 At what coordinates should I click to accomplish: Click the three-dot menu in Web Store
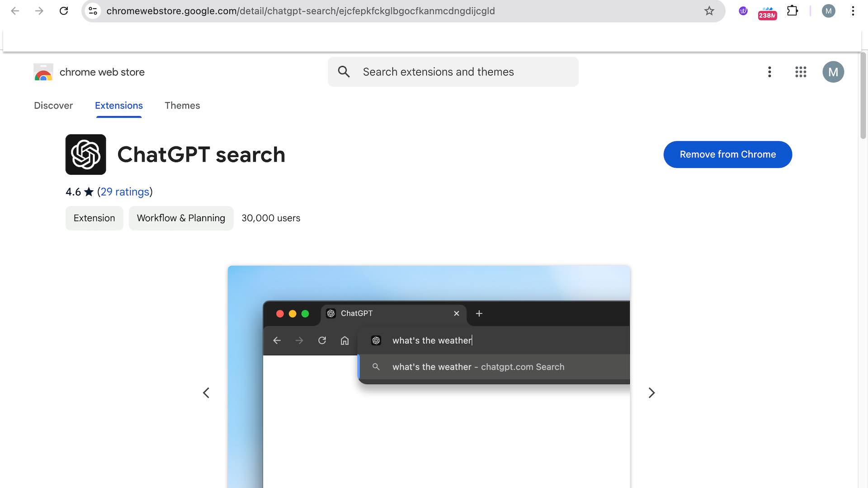coord(769,71)
